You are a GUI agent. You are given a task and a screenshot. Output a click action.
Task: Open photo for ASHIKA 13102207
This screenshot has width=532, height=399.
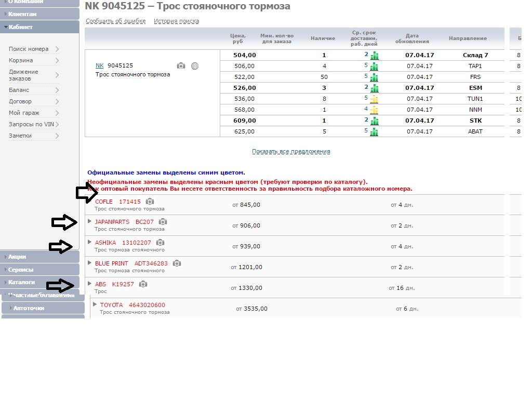pos(160,243)
